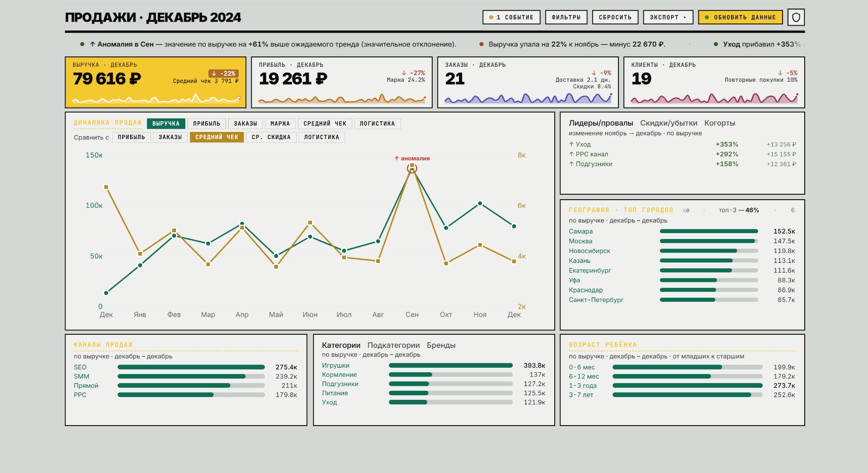This screenshot has width=868, height=473.
Task: Switch chart metric to Заказы
Action: coord(245,124)
